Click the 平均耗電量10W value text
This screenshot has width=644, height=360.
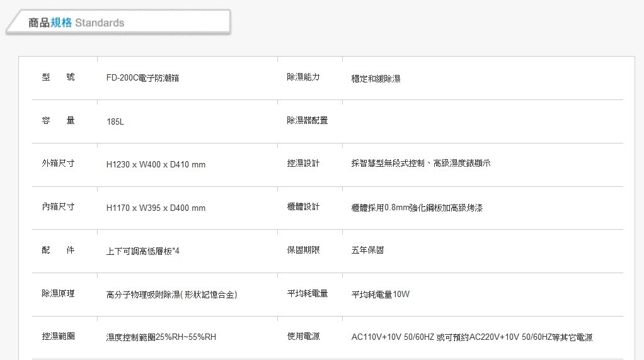(x=380, y=295)
